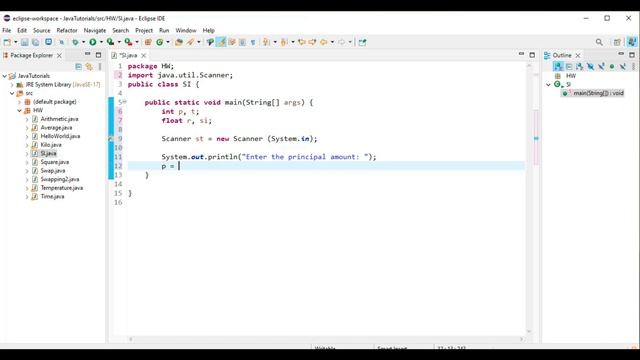640x360 pixels.
Task: Click the magnifier search icon at top right
Action: click(x=599, y=42)
